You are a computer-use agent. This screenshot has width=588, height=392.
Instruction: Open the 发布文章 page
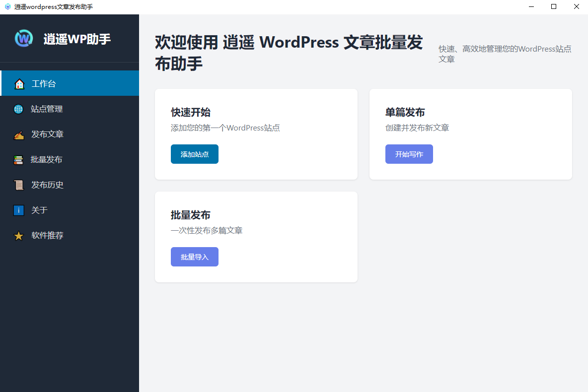(70, 134)
